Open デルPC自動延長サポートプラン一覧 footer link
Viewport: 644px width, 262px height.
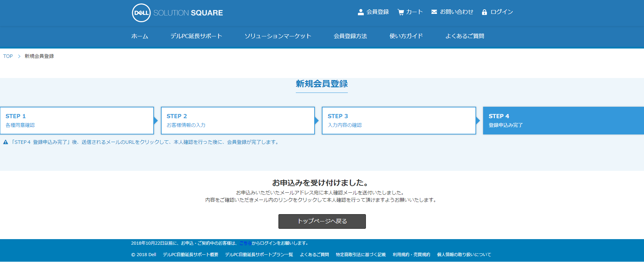(259, 255)
